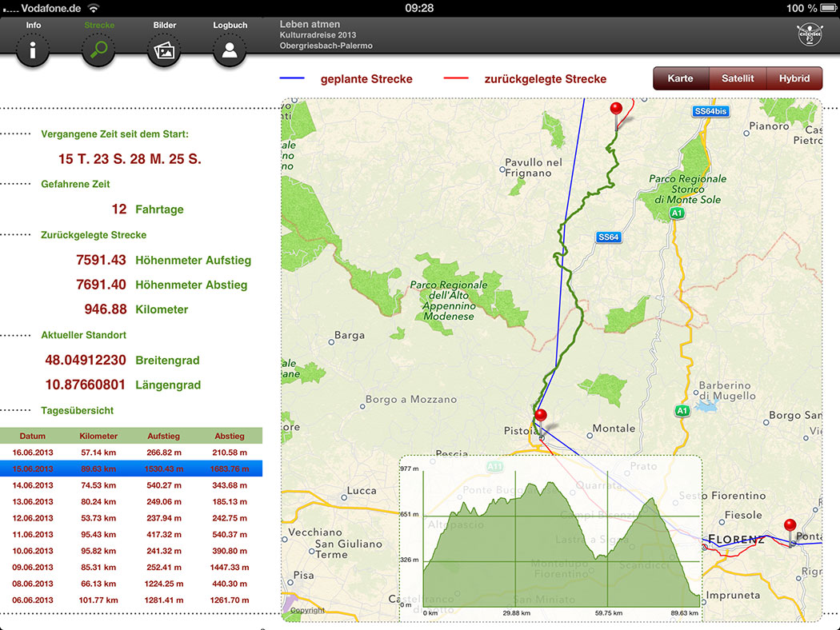Viewport: 840px width, 630px height.
Task: Tap the Aktueller Standort heading
Action: (83, 335)
